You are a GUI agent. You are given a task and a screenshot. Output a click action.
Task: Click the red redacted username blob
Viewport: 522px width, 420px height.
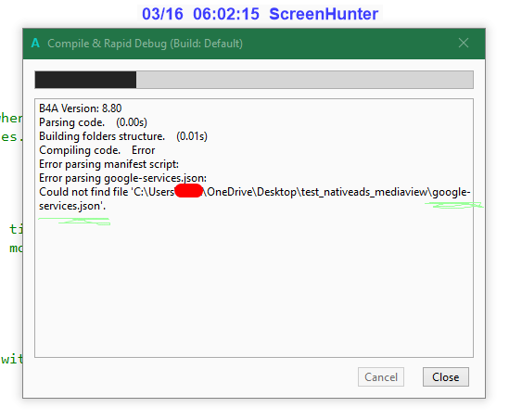coord(189,191)
